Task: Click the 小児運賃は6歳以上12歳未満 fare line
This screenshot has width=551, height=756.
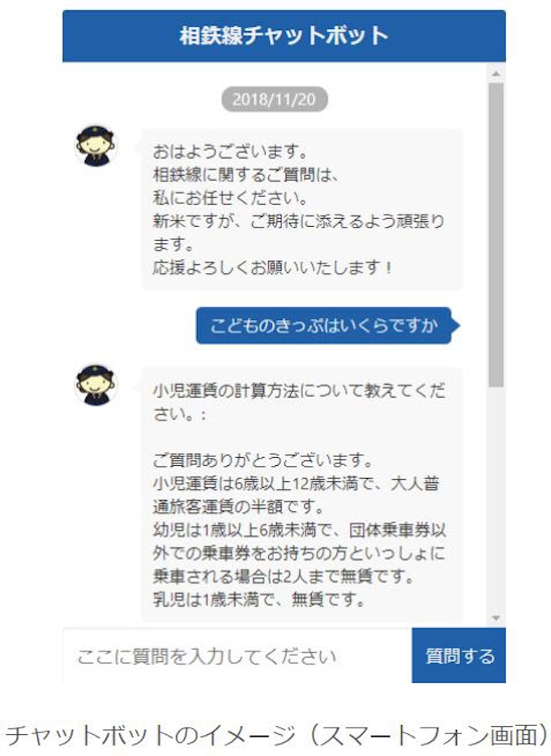Action: 297,494
